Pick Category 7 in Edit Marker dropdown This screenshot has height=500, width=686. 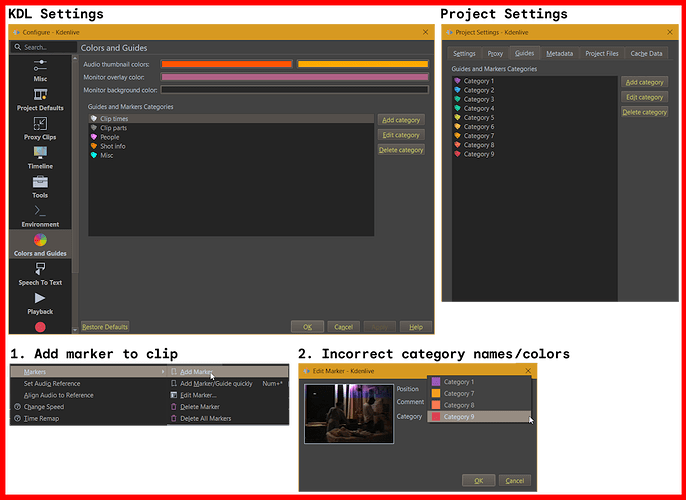479,393
